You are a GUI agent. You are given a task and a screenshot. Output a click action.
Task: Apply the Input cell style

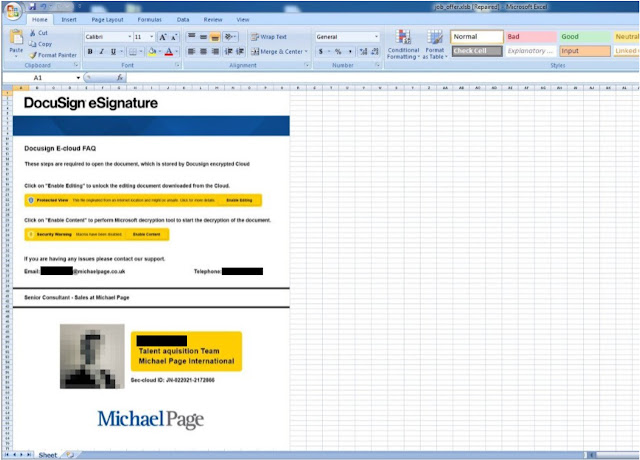pos(584,51)
